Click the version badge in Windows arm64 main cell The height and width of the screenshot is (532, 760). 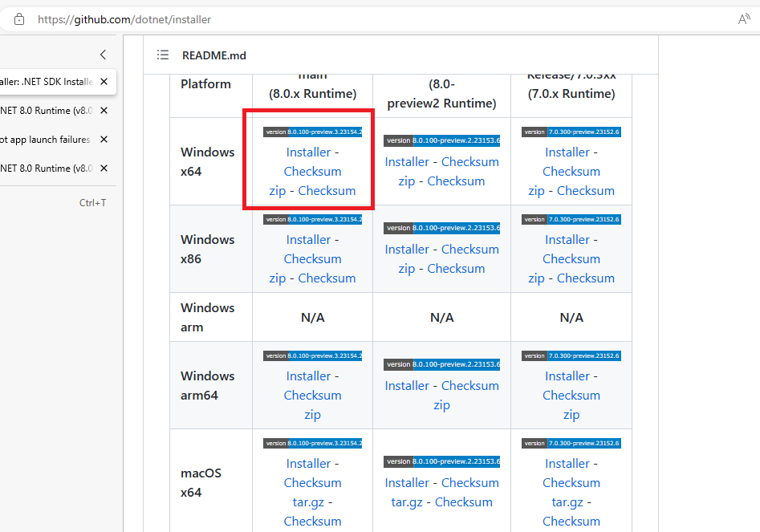pyautogui.click(x=312, y=355)
